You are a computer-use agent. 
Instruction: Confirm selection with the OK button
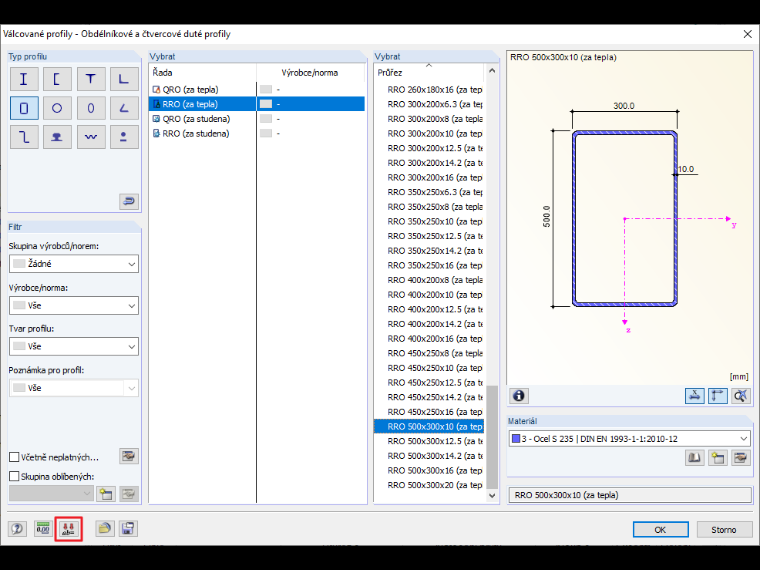(660, 530)
